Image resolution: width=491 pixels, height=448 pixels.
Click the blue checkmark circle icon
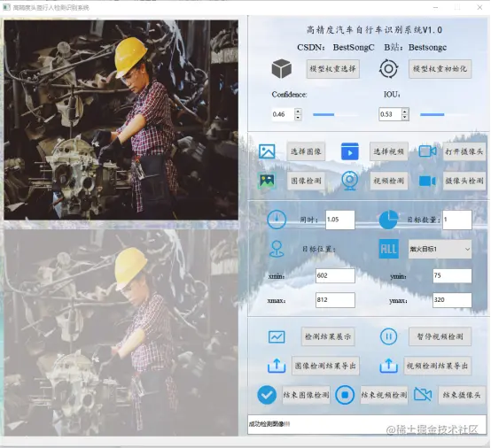click(x=267, y=395)
